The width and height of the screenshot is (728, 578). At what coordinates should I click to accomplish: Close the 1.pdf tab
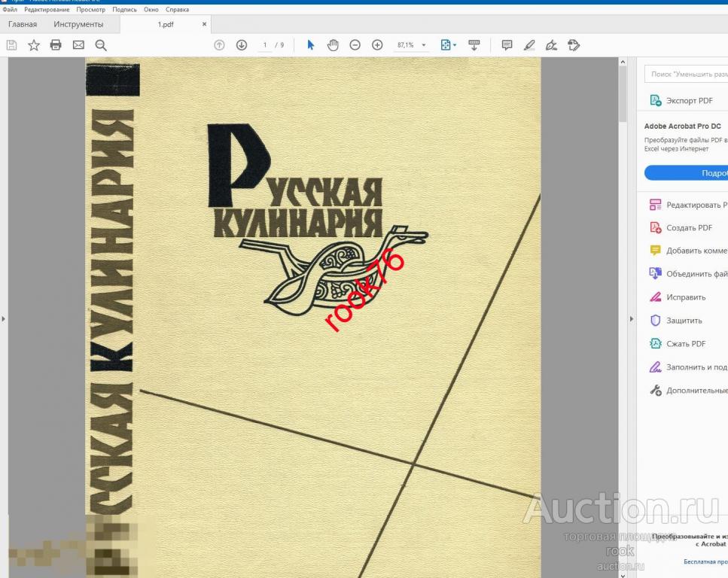204,24
